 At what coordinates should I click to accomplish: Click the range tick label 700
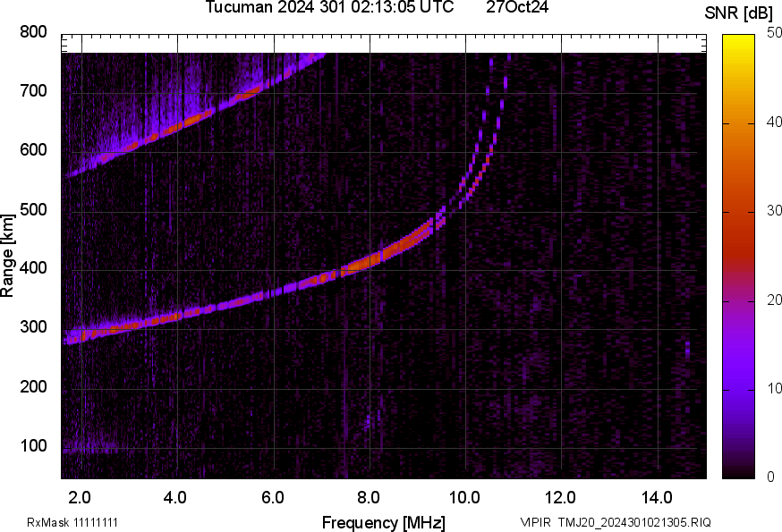tap(33, 90)
